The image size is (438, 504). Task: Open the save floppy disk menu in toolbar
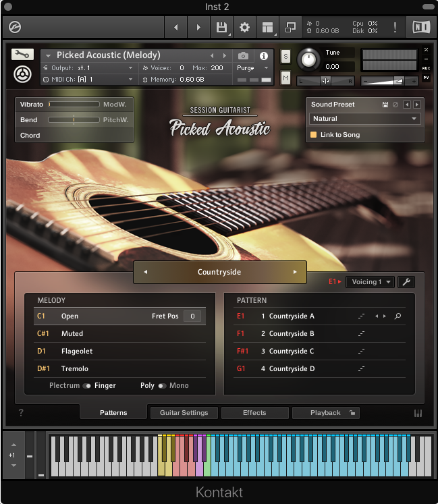pyautogui.click(x=221, y=27)
